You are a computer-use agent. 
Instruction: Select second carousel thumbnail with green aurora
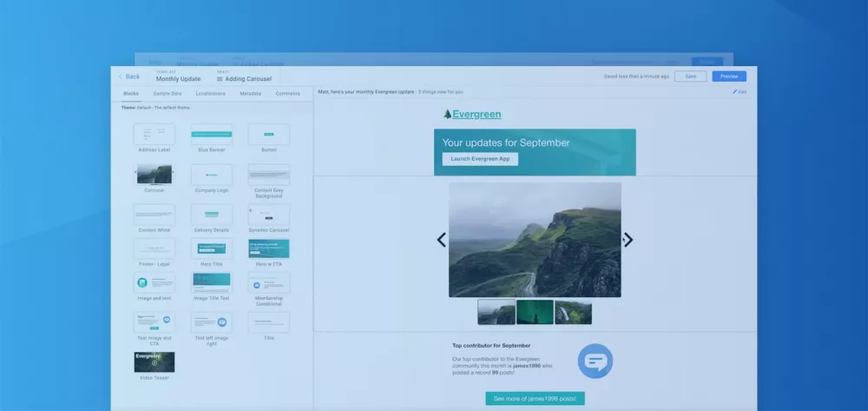535,312
